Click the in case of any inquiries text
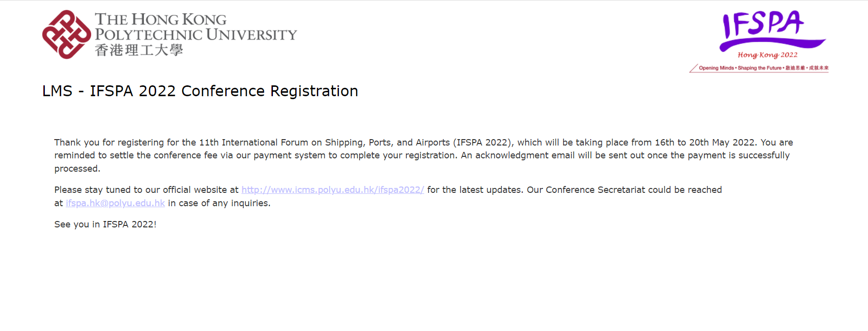This screenshot has width=868, height=331. pos(219,203)
